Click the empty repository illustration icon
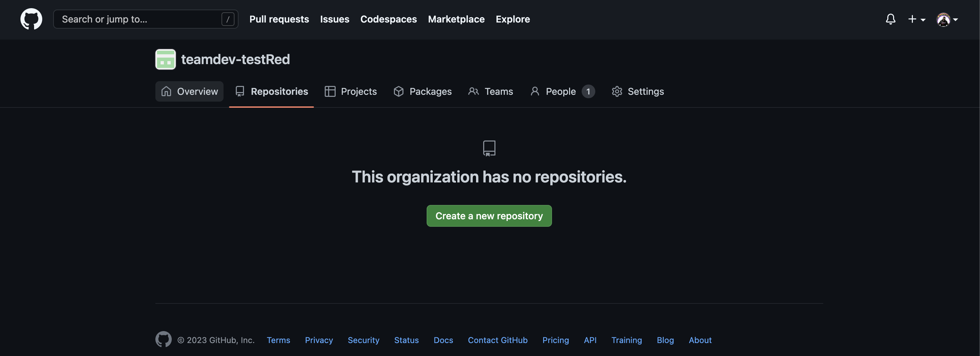The width and height of the screenshot is (980, 356). pyautogui.click(x=489, y=148)
